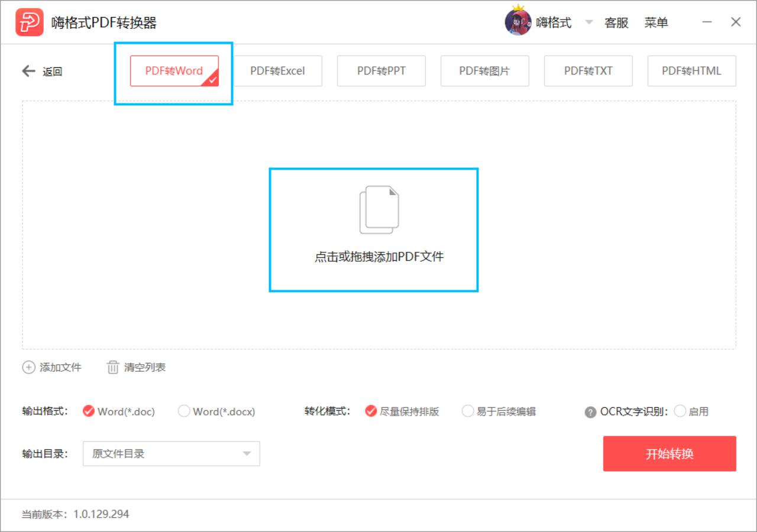
Task: Click the 嗨格式 username
Action: click(554, 22)
